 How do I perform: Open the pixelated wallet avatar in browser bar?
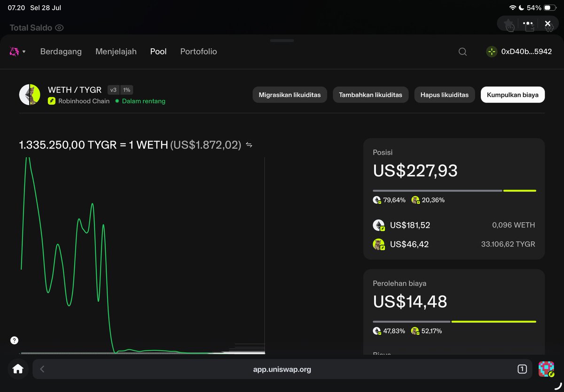coord(546,369)
